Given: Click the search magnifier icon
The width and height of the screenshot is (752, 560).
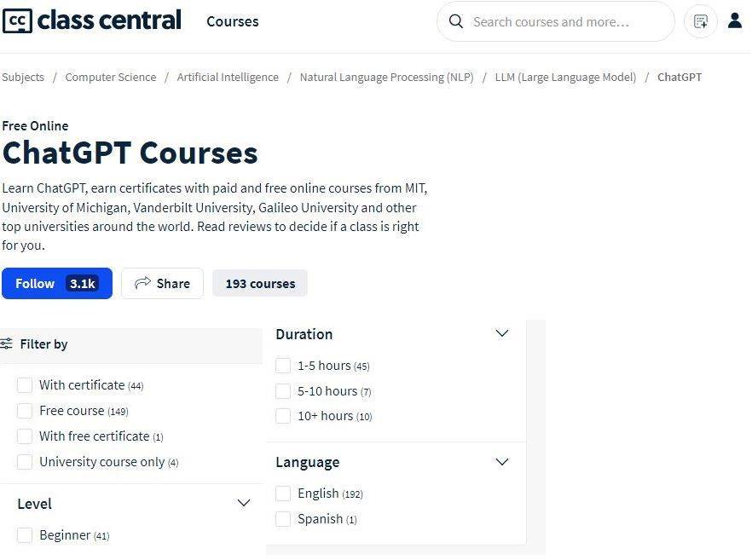Looking at the screenshot, I should [456, 21].
